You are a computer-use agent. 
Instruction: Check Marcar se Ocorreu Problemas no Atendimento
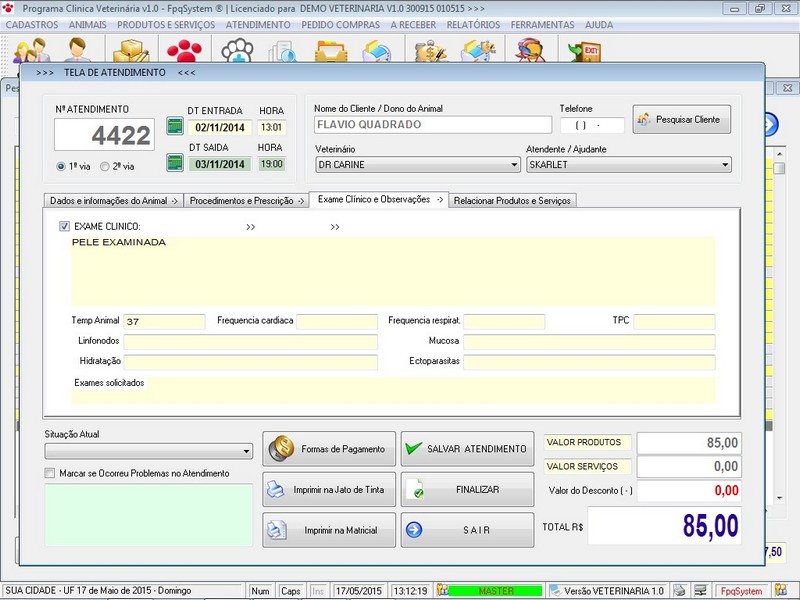(50, 473)
